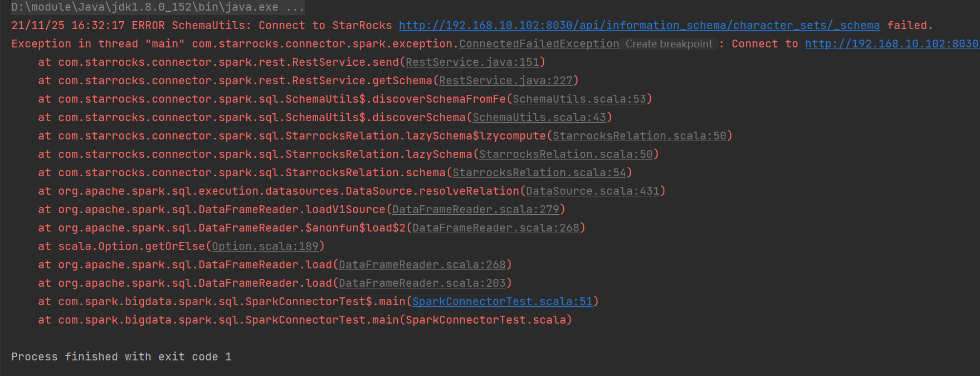
Task: Open the DataFrameReader.scala:203 link
Action: click(x=422, y=283)
